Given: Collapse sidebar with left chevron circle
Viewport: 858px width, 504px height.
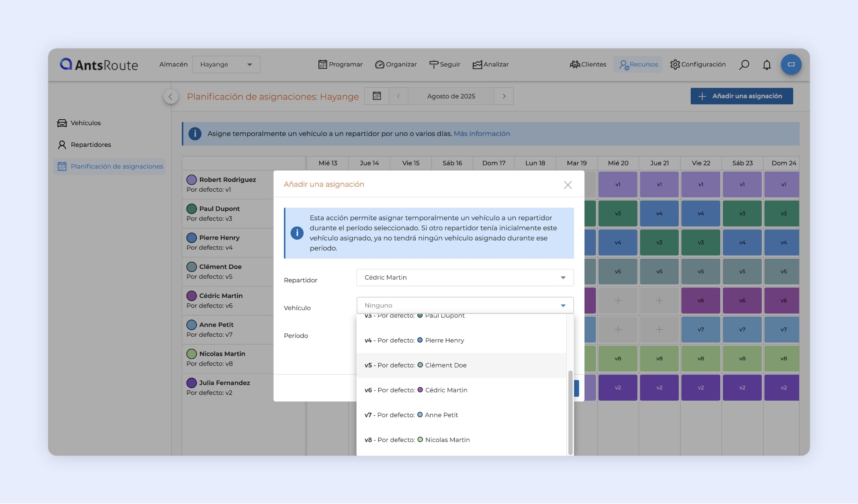Looking at the screenshot, I should click(x=171, y=97).
